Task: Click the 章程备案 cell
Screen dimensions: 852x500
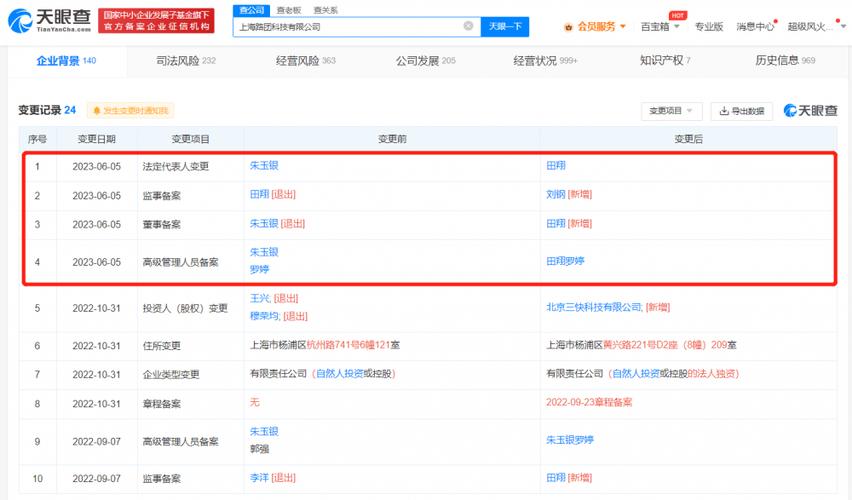Action: [161, 404]
